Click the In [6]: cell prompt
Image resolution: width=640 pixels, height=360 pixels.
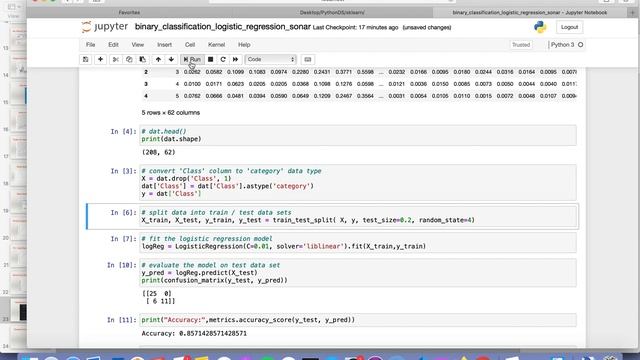pos(123,213)
